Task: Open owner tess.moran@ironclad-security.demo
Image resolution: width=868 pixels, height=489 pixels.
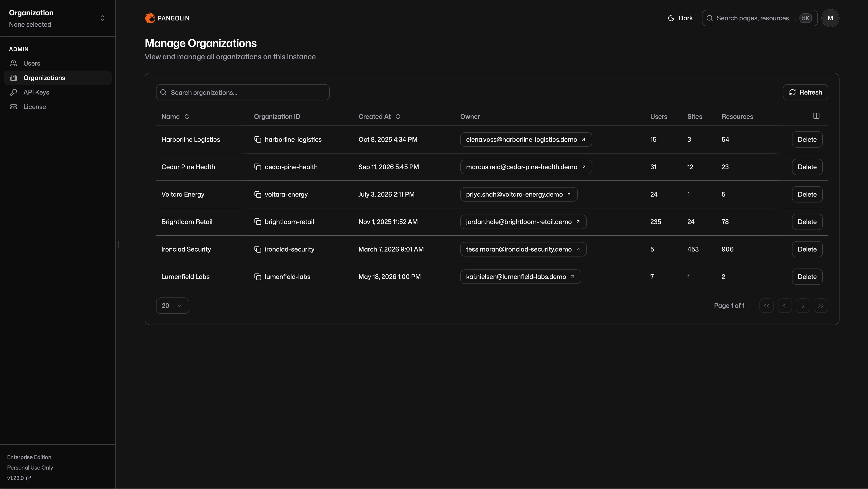Action: pyautogui.click(x=523, y=249)
